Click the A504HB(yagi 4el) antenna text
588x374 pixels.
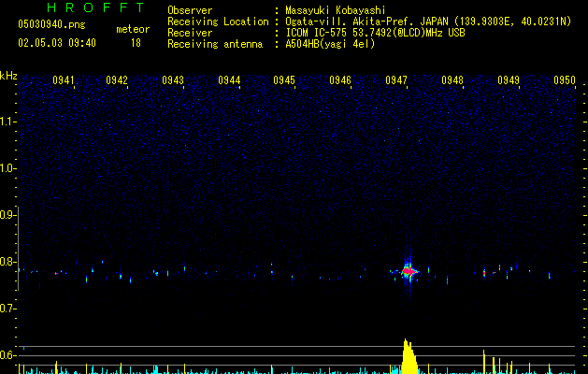[x=330, y=44]
